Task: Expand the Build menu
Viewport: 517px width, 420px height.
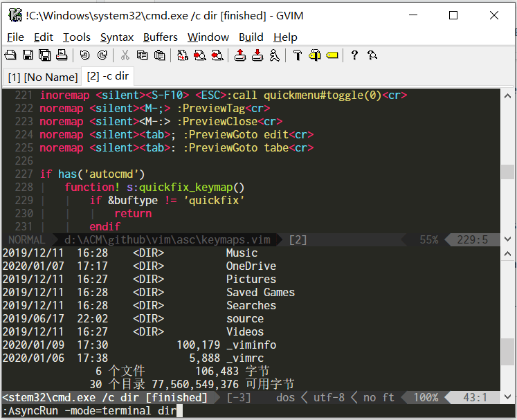Action: tap(251, 37)
